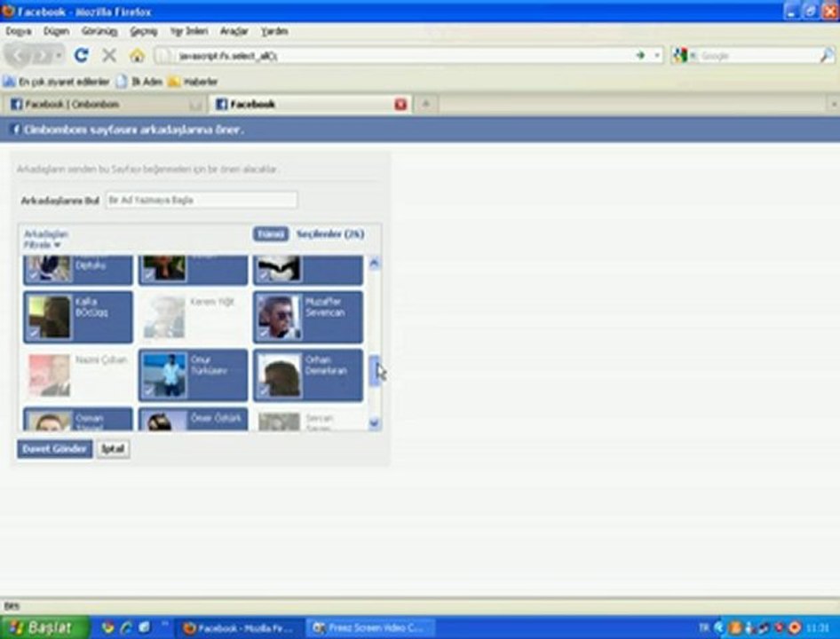Show all friends with Tümü filter

(x=271, y=234)
